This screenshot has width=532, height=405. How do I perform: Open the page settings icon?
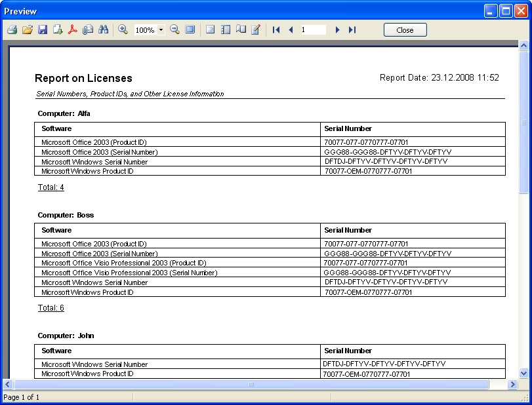click(x=241, y=30)
